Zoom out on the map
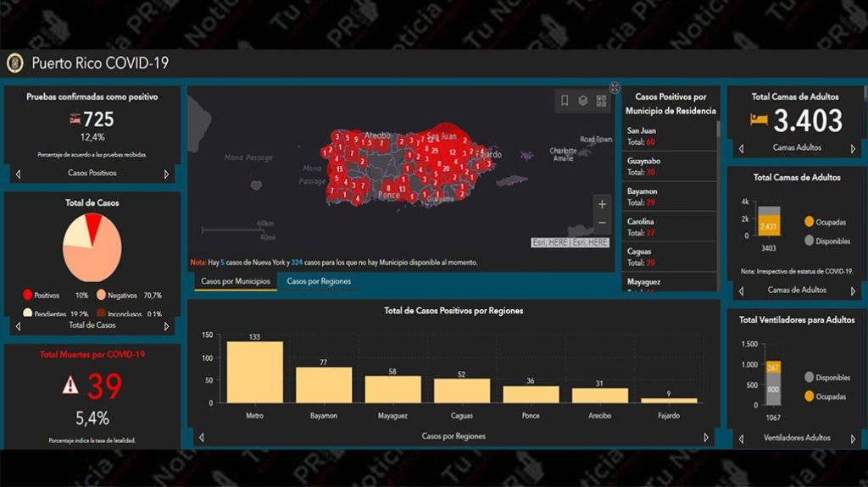 point(602,223)
